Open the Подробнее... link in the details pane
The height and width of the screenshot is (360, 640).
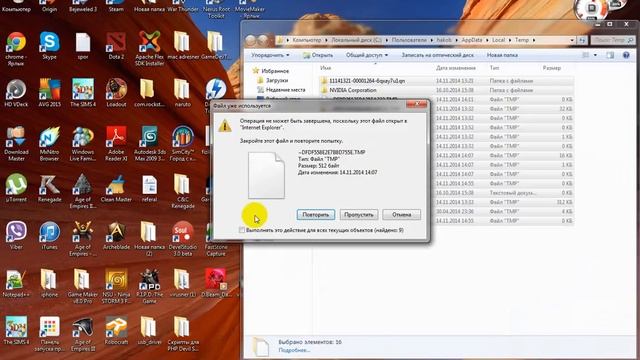294,350
